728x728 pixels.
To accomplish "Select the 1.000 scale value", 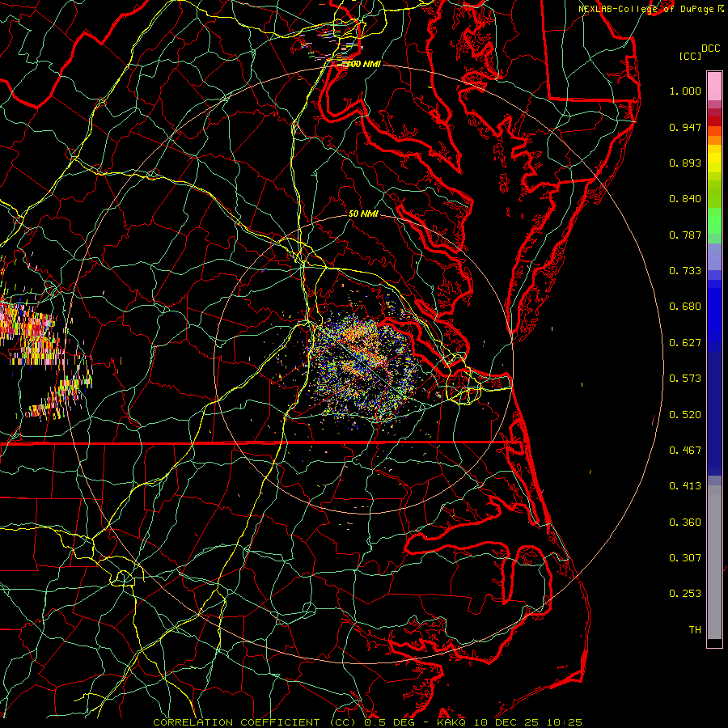I will pyautogui.click(x=685, y=91).
